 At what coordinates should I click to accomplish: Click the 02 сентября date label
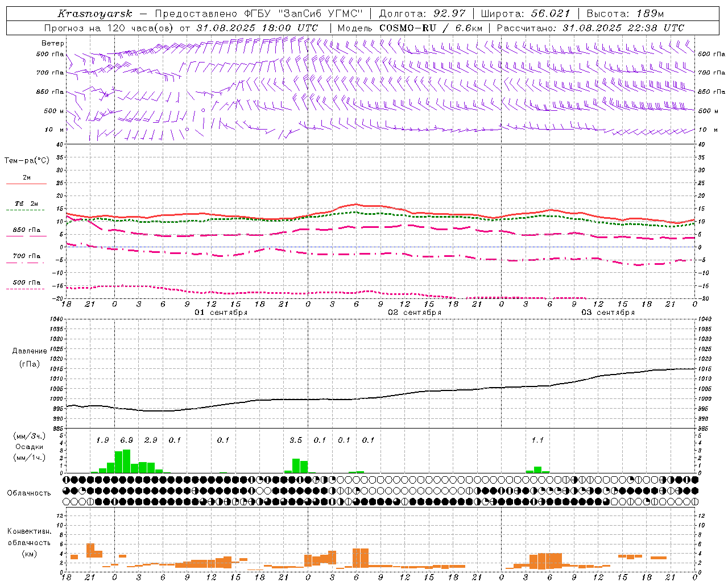coord(415,313)
